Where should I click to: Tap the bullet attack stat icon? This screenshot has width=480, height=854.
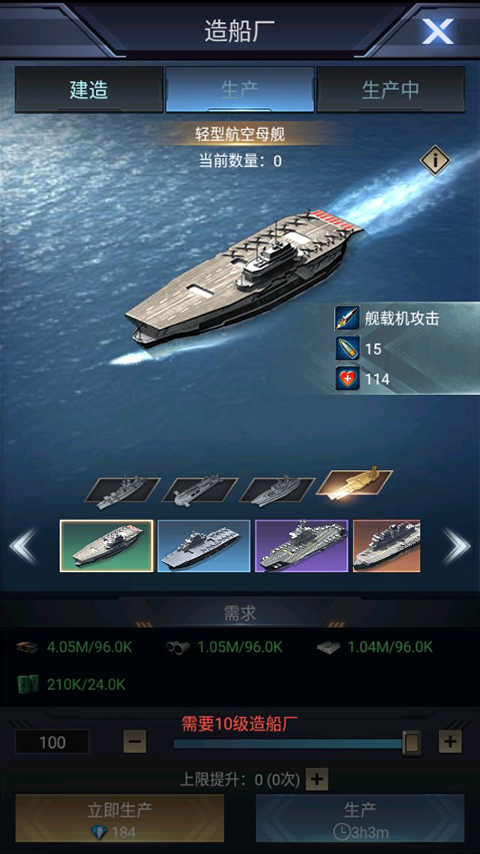[x=347, y=348]
